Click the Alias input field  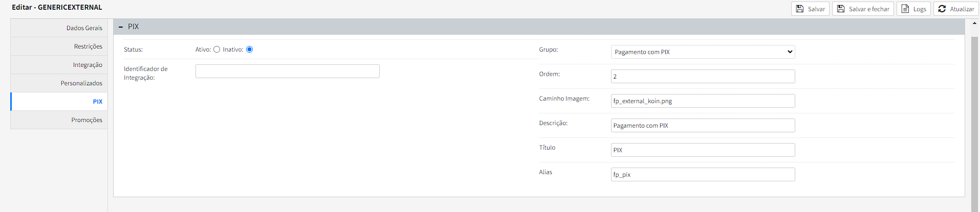pos(703,174)
